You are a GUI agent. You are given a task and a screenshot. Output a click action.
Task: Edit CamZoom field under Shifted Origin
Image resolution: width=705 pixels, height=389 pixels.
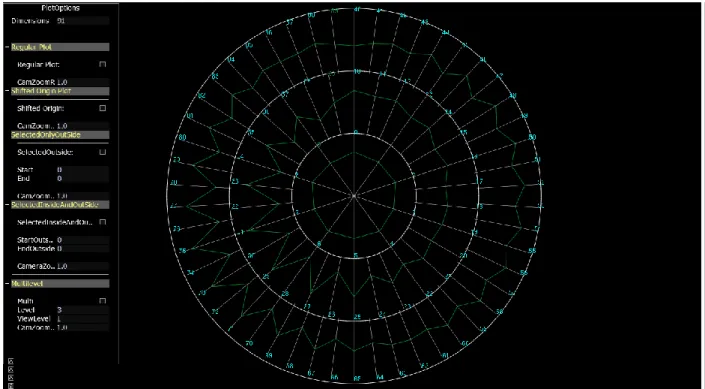point(83,126)
